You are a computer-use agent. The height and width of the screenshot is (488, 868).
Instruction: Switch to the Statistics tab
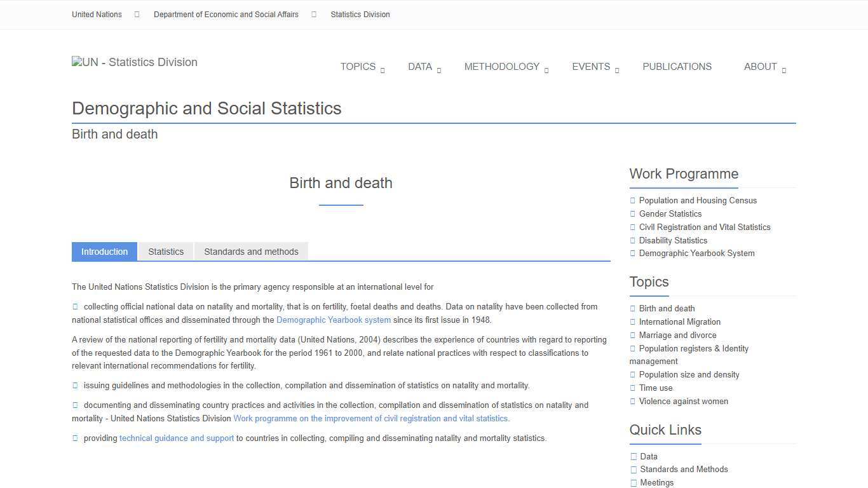coord(166,252)
